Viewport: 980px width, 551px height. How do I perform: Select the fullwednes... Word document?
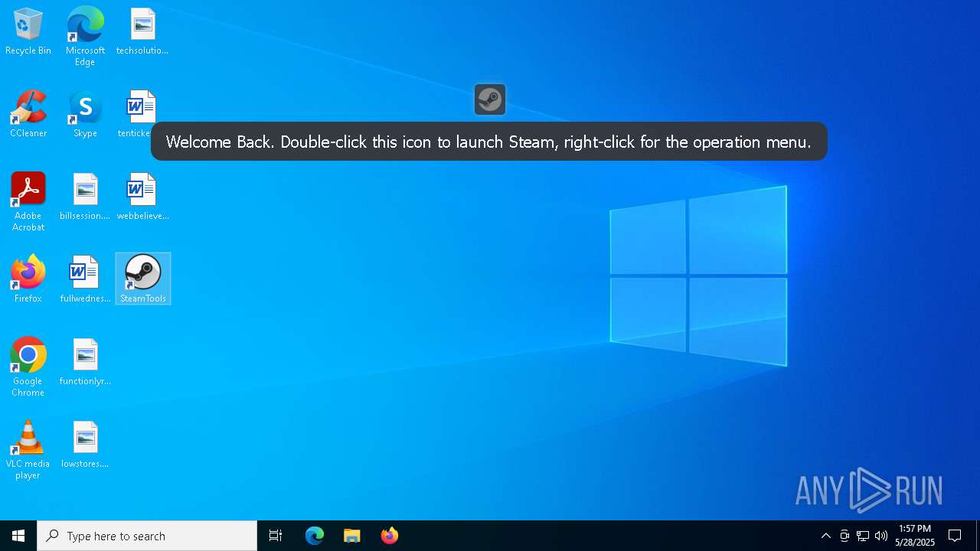(x=85, y=280)
